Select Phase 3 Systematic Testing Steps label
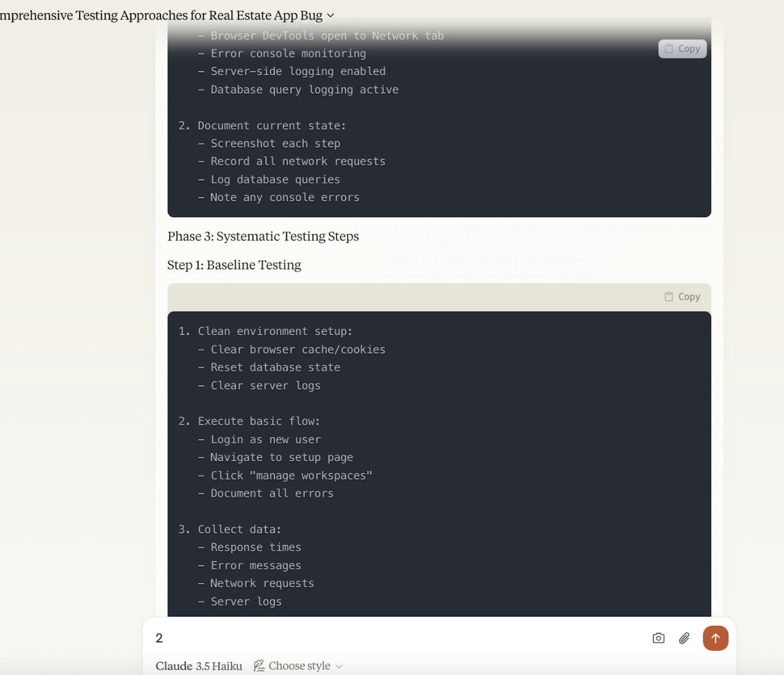This screenshot has width=784, height=675. tap(263, 236)
